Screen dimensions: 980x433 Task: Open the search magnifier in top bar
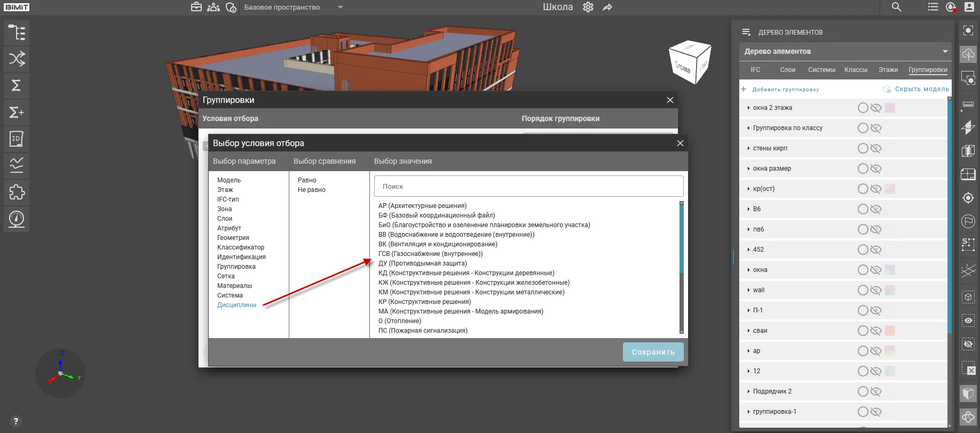click(897, 7)
